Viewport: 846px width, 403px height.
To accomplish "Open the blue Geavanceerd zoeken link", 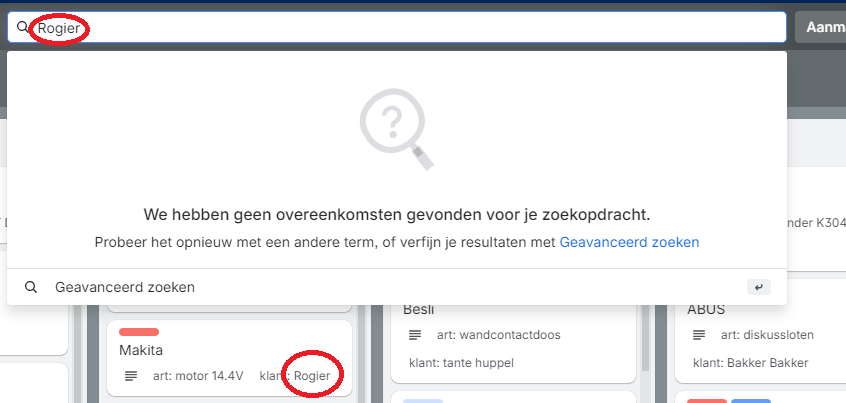I will pos(629,242).
